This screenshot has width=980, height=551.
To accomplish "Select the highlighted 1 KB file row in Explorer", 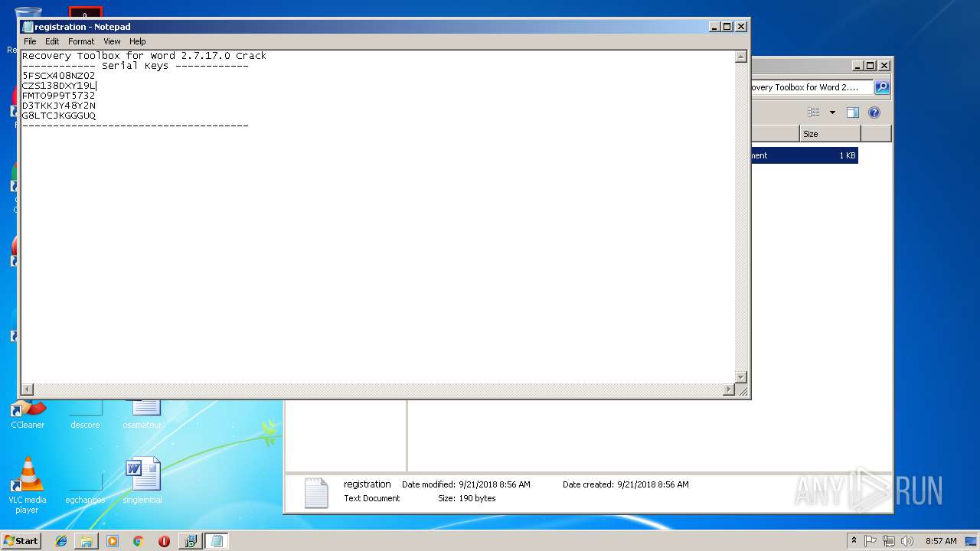I will [x=804, y=155].
